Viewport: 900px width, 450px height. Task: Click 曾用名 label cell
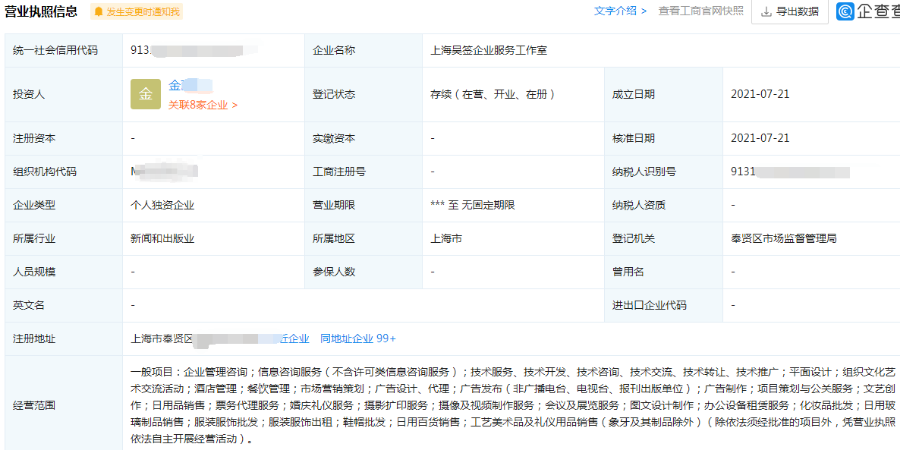pos(664,271)
